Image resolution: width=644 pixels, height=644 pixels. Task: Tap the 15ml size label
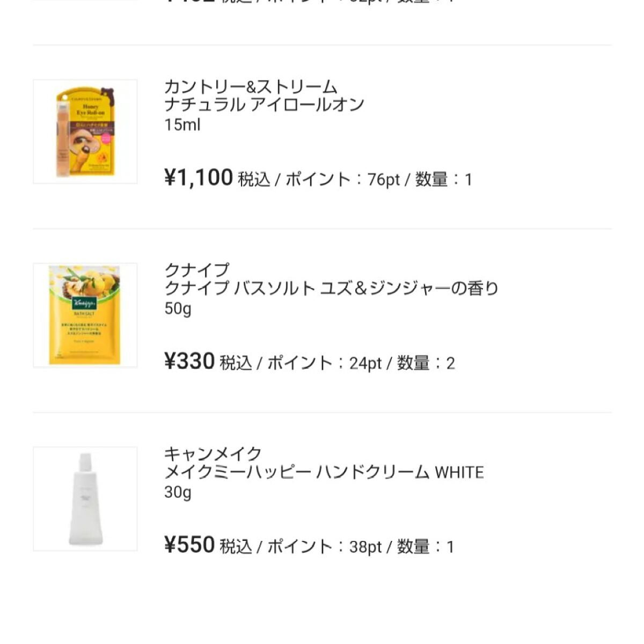pyautogui.click(x=182, y=125)
